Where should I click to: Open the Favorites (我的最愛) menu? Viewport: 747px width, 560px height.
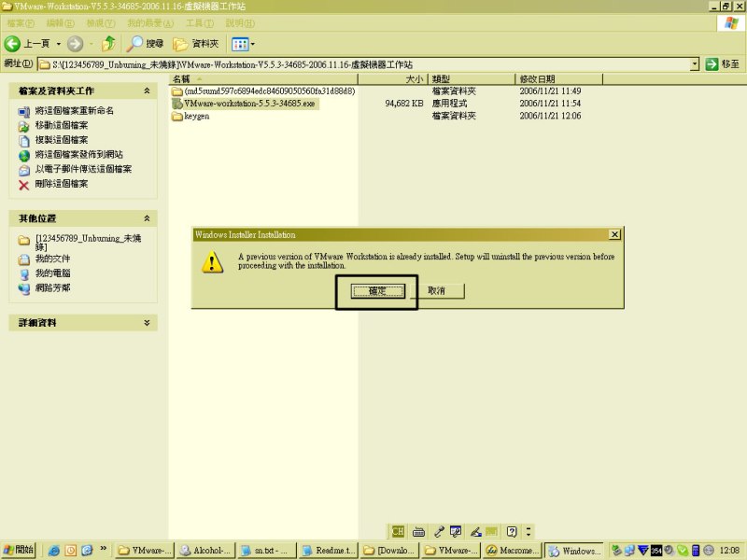[150, 23]
